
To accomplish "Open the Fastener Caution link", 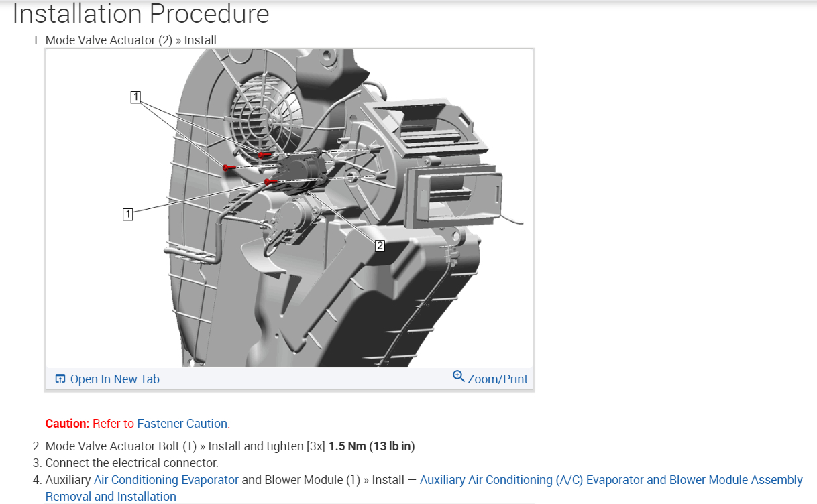I will 182,424.
